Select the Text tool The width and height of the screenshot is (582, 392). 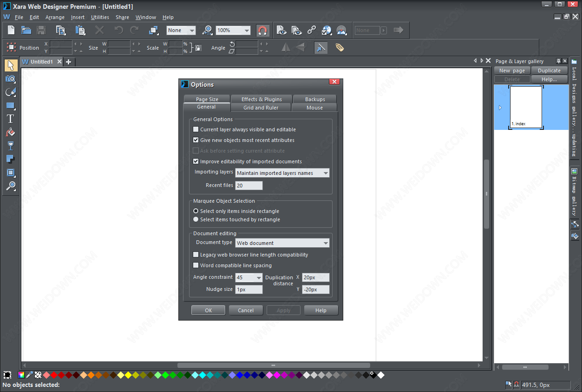click(x=11, y=119)
